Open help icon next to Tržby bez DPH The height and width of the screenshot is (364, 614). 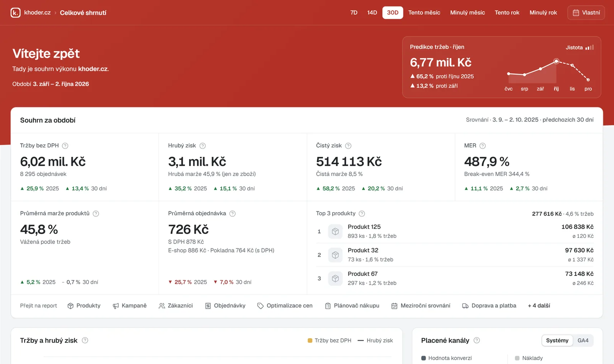pyautogui.click(x=65, y=146)
